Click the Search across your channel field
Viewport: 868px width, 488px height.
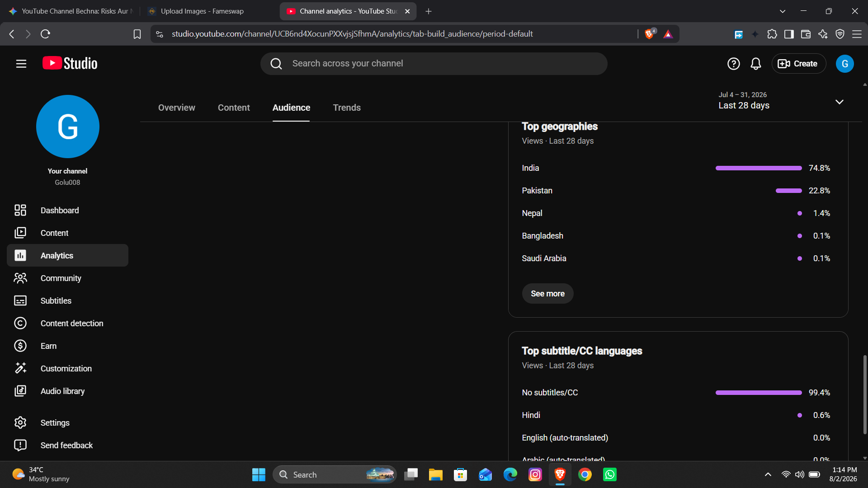pyautogui.click(x=434, y=64)
